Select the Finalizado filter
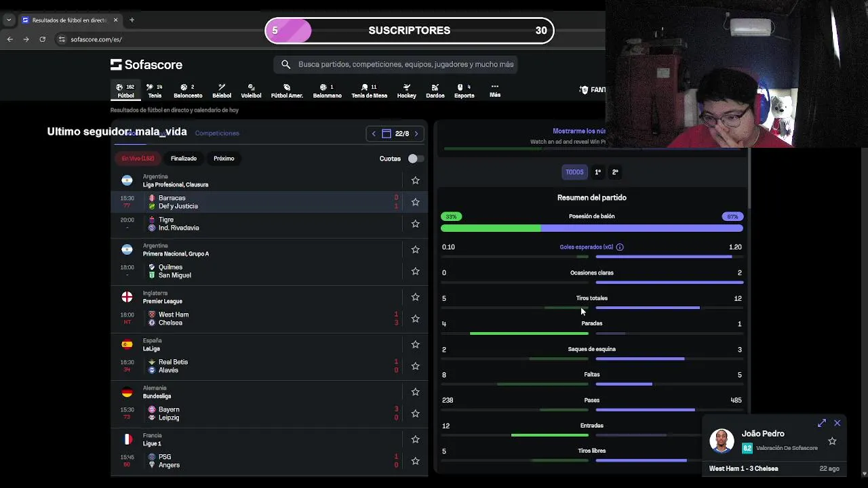 pos(184,159)
